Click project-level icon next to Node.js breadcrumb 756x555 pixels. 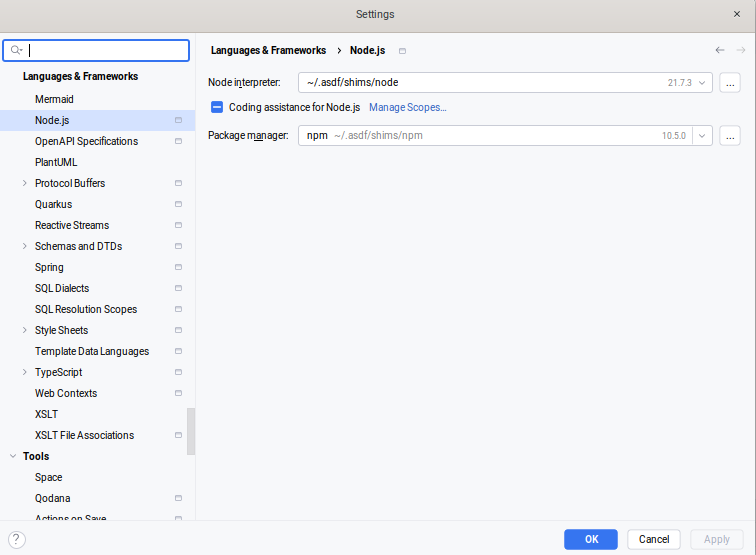pyautogui.click(x=403, y=51)
